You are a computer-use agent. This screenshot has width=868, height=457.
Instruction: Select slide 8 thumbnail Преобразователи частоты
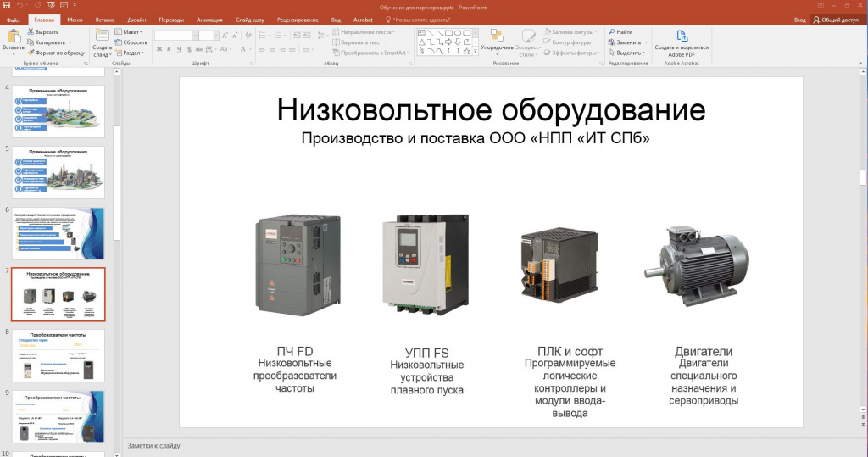tap(58, 355)
